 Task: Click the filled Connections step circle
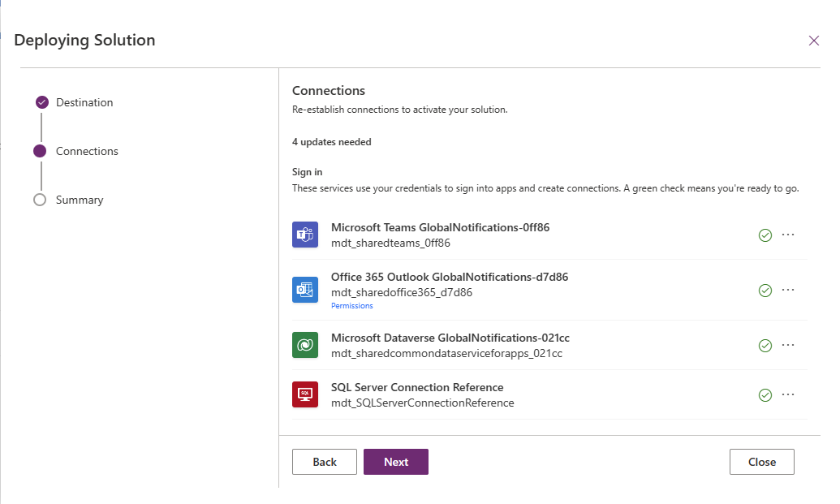pos(40,151)
